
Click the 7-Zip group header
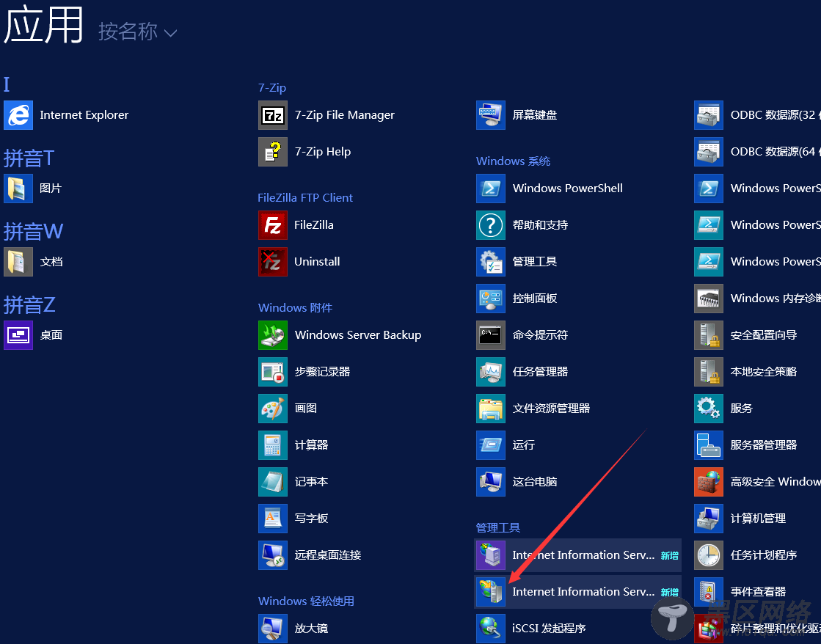tap(272, 87)
